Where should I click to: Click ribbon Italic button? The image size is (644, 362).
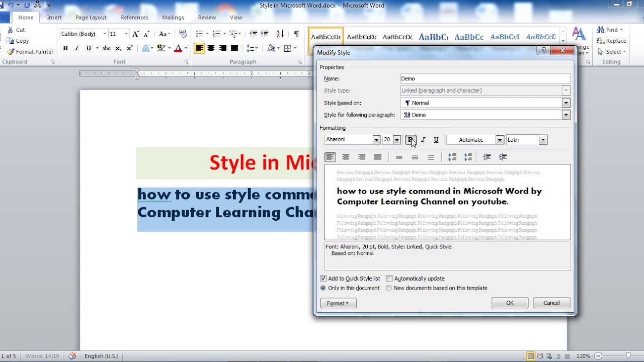pos(77,48)
